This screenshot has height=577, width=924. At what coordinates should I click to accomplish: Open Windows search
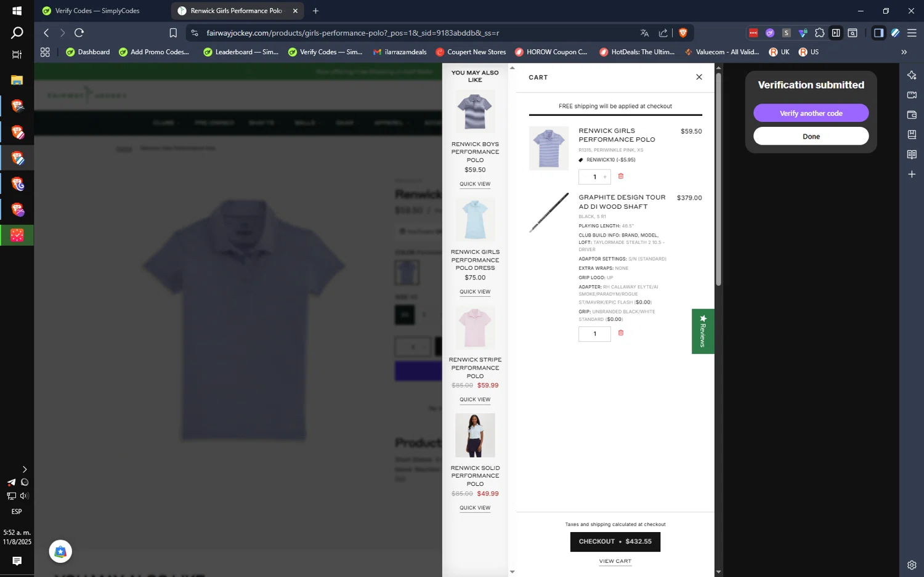coord(17,33)
